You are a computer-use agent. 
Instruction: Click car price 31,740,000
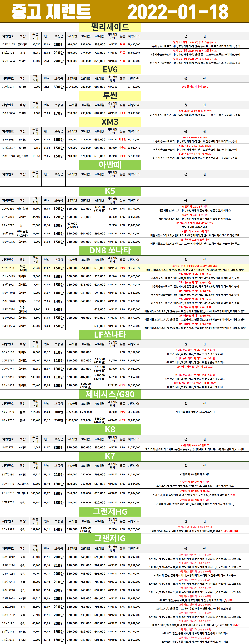pyautogui.click(x=134, y=447)
